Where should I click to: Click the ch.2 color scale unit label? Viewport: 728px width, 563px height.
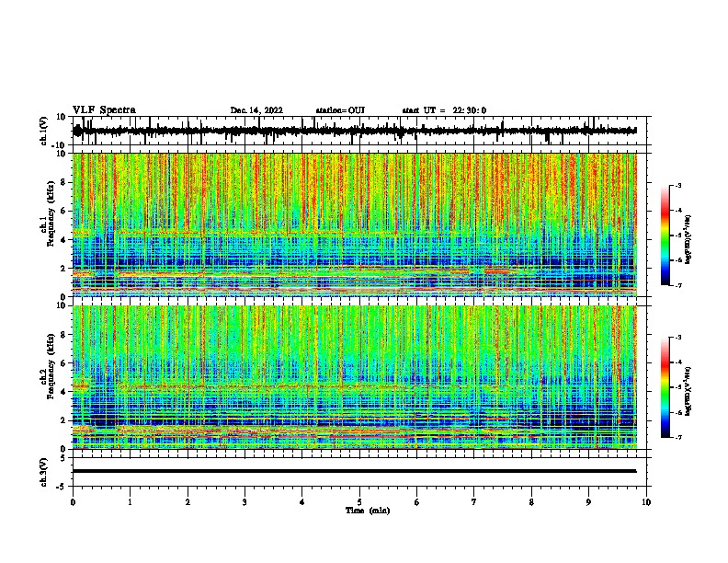click(688, 391)
